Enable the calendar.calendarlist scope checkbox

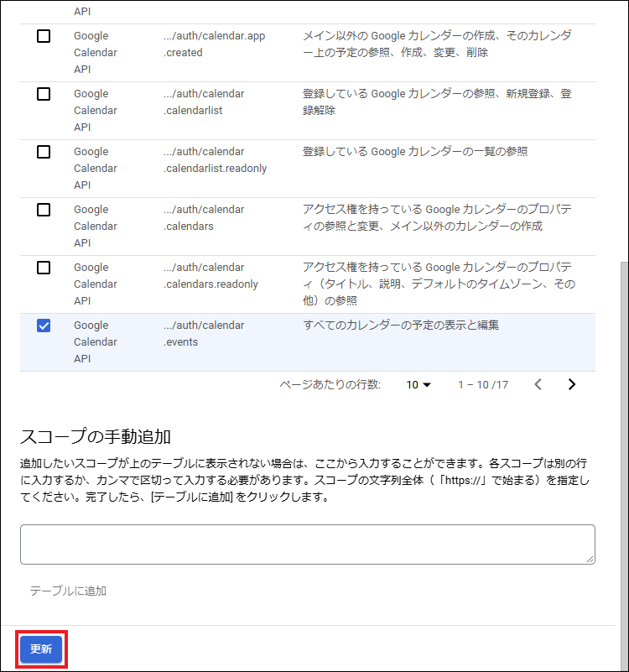44,94
